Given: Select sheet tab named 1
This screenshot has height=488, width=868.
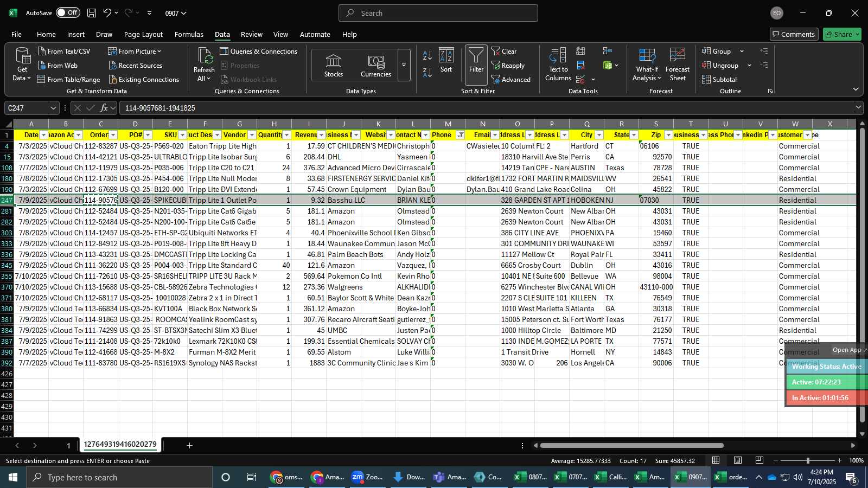Looking at the screenshot, I should point(68,445).
